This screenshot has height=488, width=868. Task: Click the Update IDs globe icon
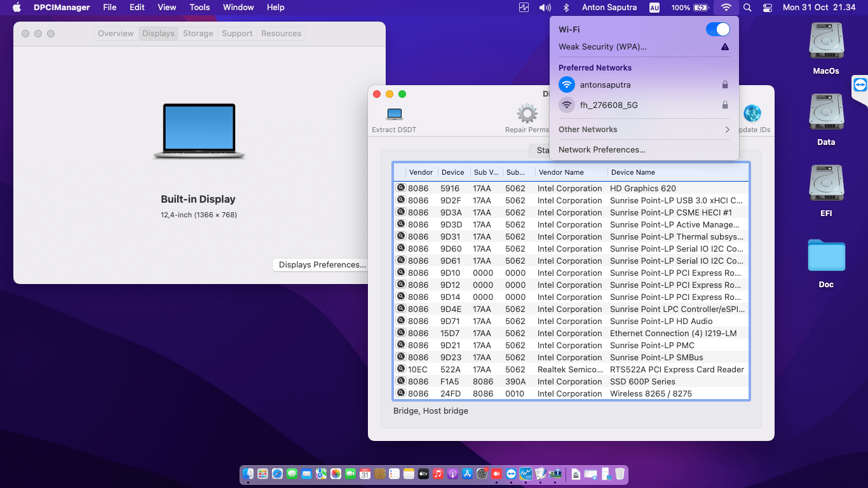click(x=752, y=114)
